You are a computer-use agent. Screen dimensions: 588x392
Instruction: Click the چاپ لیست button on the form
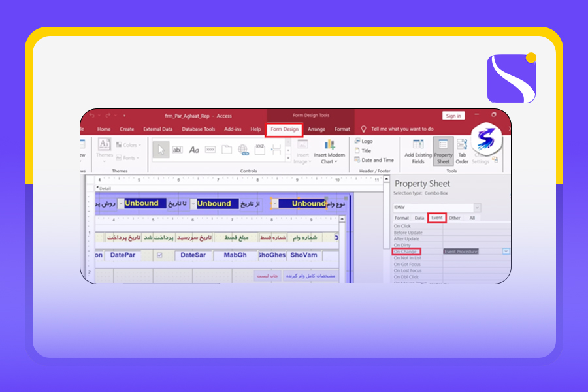coord(267,276)
